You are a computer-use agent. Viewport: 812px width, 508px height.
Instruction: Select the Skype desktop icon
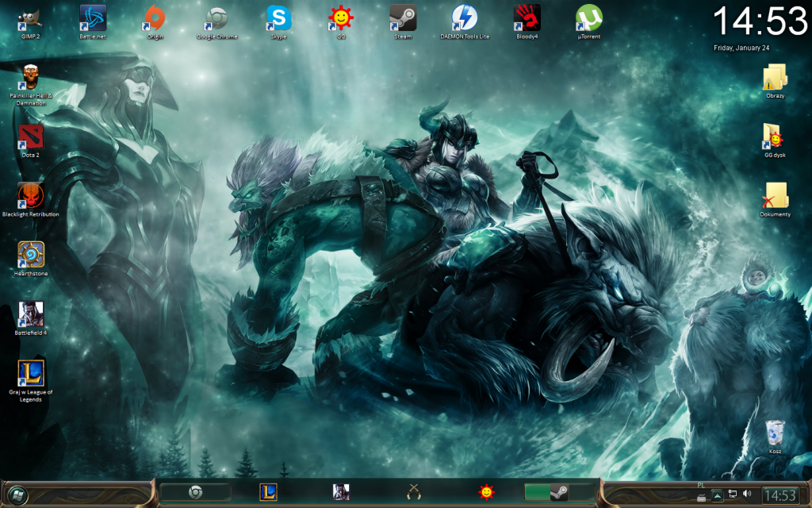[x=278, y=23]
